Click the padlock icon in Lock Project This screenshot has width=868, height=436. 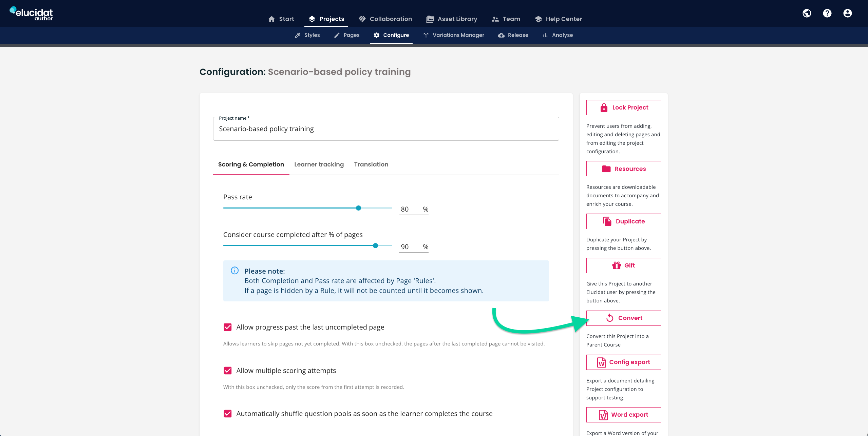(604, 107)
